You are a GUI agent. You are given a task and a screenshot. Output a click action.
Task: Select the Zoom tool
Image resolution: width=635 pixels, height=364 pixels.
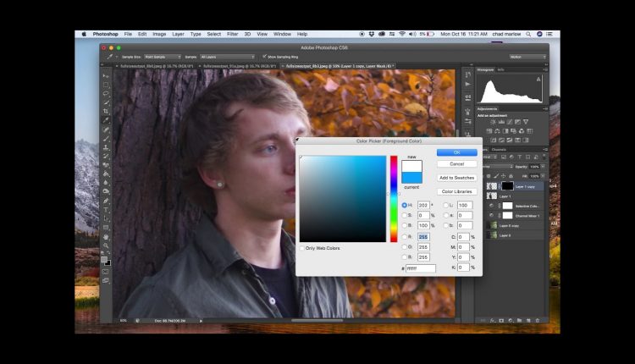point(106,245)
